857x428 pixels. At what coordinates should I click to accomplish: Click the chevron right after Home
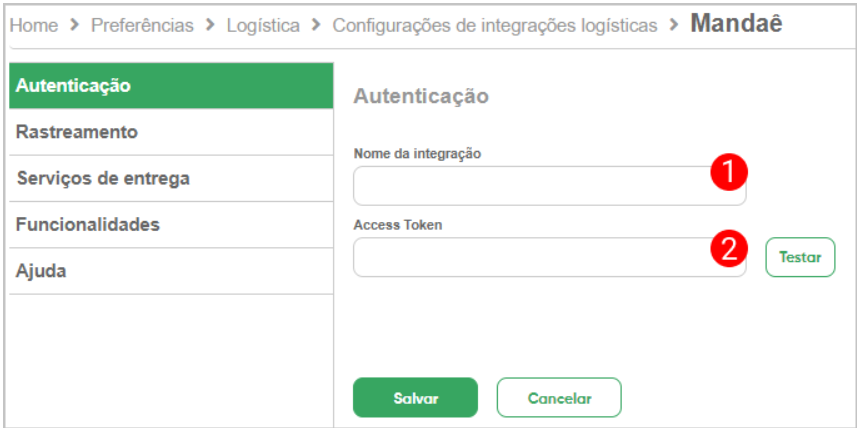[75, 25]
